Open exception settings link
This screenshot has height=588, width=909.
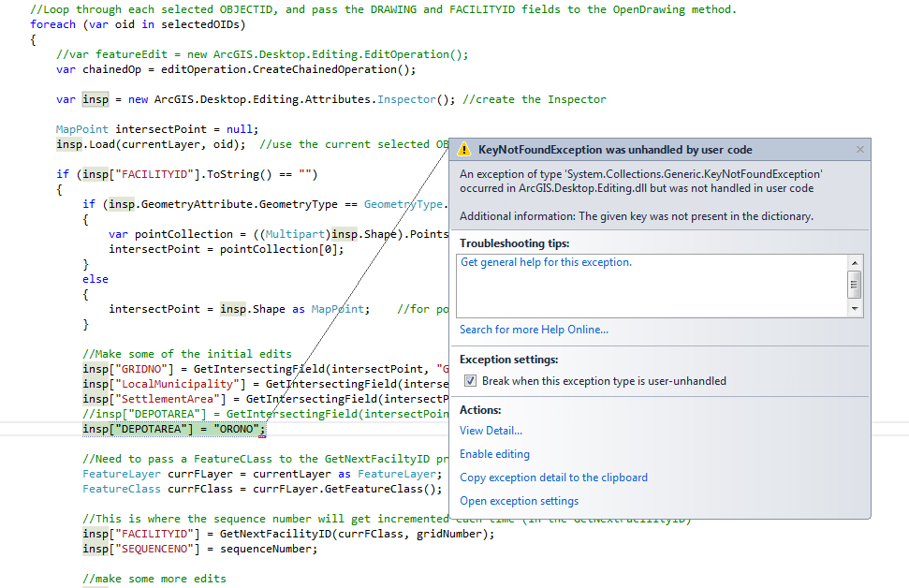519,500
